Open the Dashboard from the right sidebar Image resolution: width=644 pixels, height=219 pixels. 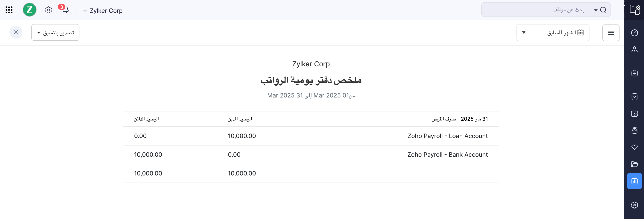coord(634,32)
